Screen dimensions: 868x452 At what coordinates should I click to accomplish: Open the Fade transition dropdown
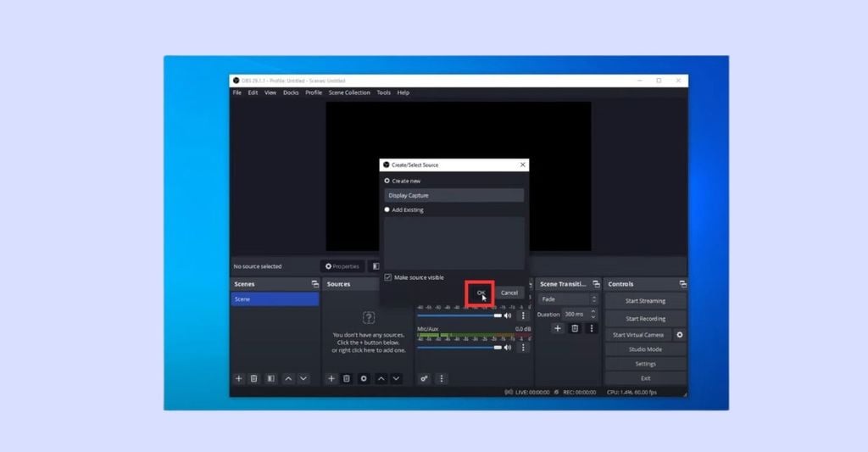pos(568,299)
